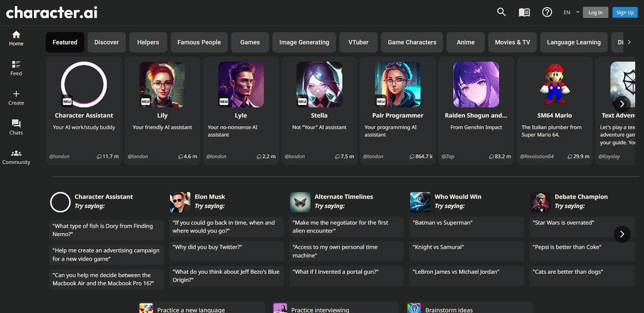Click the Sign Up button
The height and width of the screenshot is (313, 644).
click(x=625, y=13)
